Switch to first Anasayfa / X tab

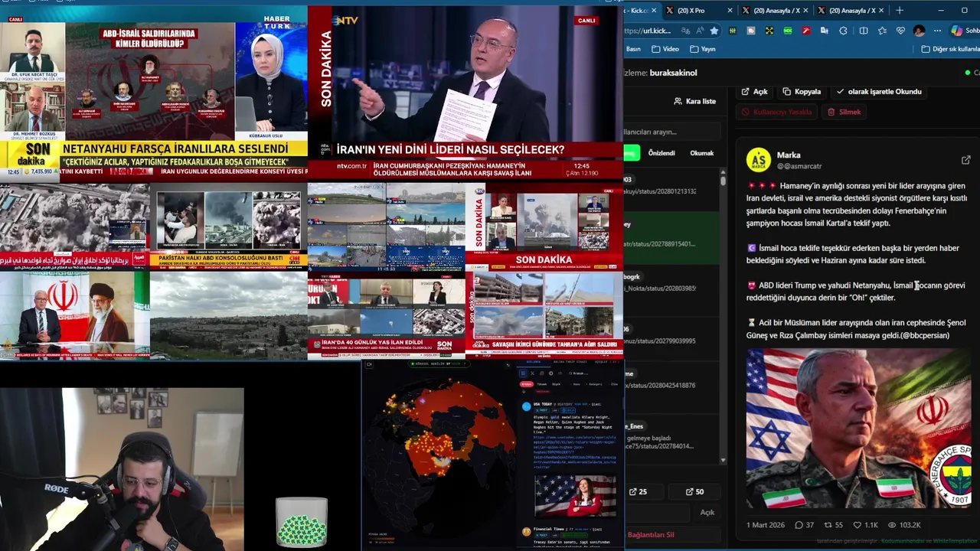775,11
